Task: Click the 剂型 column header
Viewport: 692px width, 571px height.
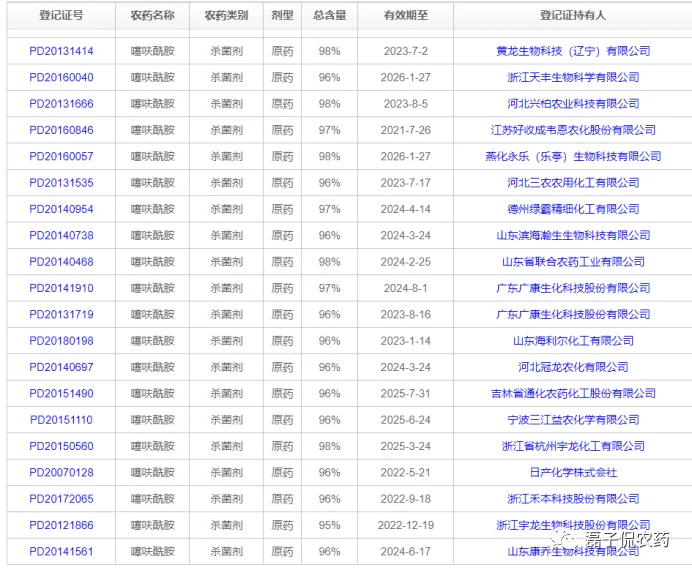Action: [282, 15]
